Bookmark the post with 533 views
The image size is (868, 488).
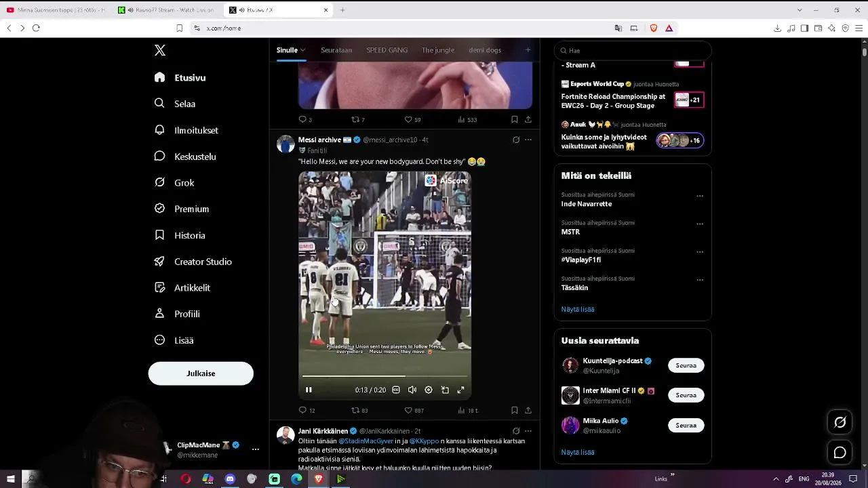tap(515, 119)
